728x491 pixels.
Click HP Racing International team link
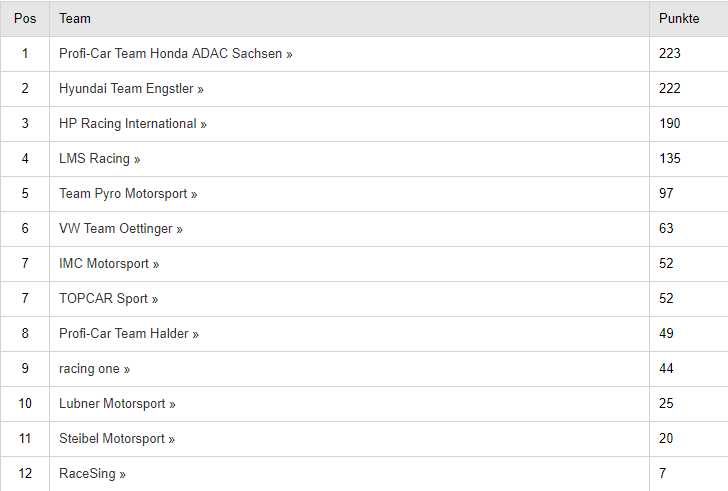tap(133, 124)
